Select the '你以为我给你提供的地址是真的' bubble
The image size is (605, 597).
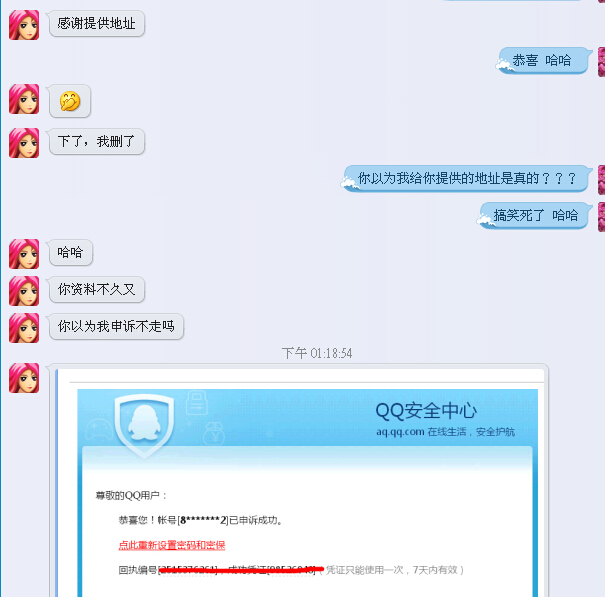[466, 178]
